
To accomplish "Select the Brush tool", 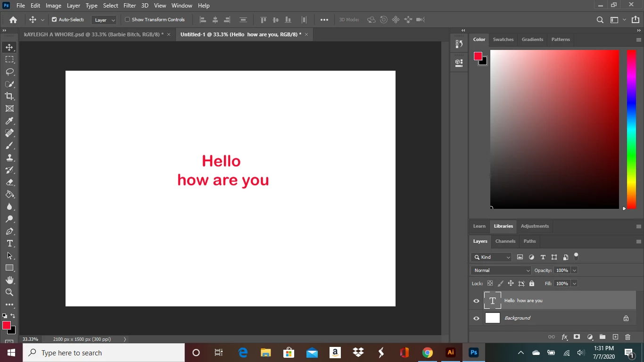I will (9, 146).
